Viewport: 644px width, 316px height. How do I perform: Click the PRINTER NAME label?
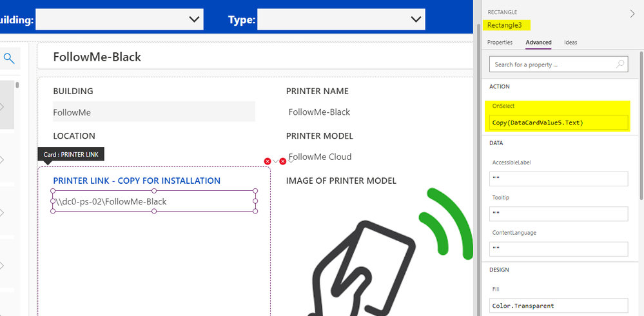coord(317,91)
